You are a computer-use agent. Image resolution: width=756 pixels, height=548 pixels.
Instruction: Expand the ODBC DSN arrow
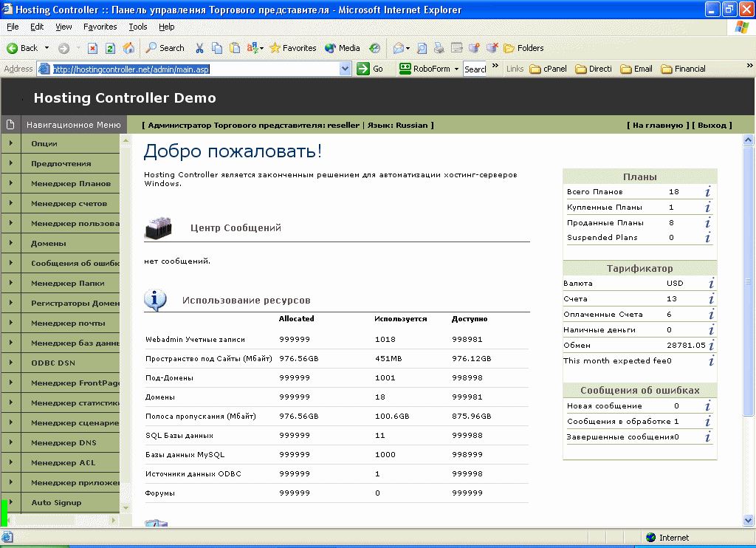10,363
